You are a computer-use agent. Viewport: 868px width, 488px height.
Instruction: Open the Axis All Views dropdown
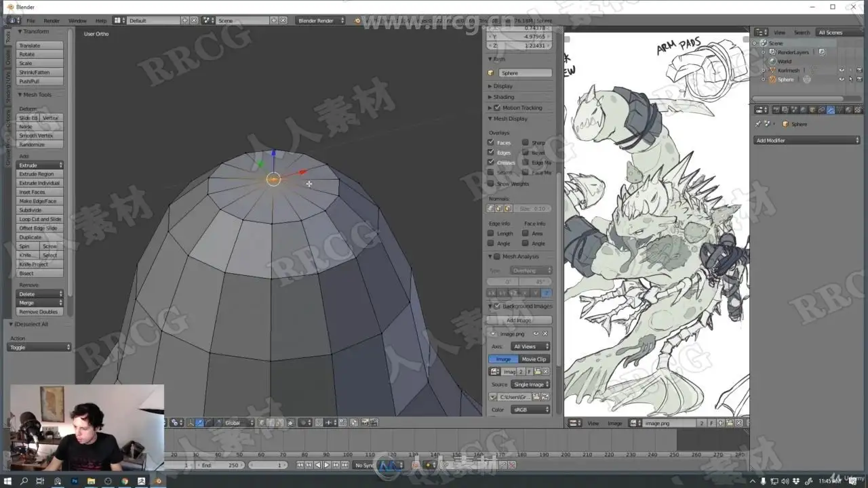[x=530, y=346]
